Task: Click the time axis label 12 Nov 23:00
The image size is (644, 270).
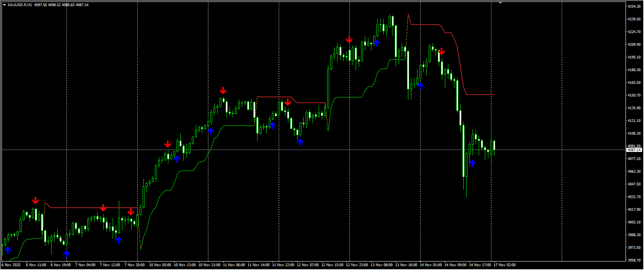Action: [x=357, y=265]
